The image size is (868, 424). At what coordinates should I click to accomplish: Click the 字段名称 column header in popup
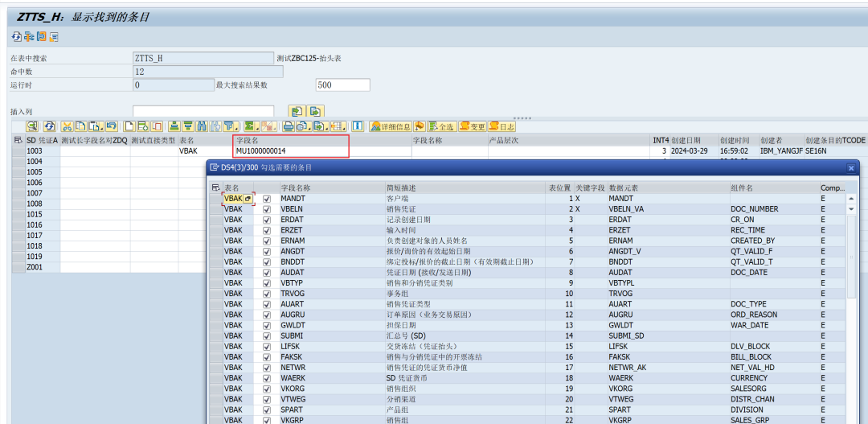(332, 188)
